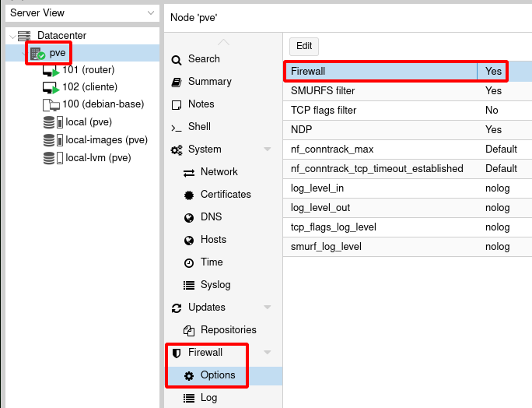The height and width of the screenshot is (408, 532).
Task: Click the 101 (router) VM icon
Action: tap(51, 71)
